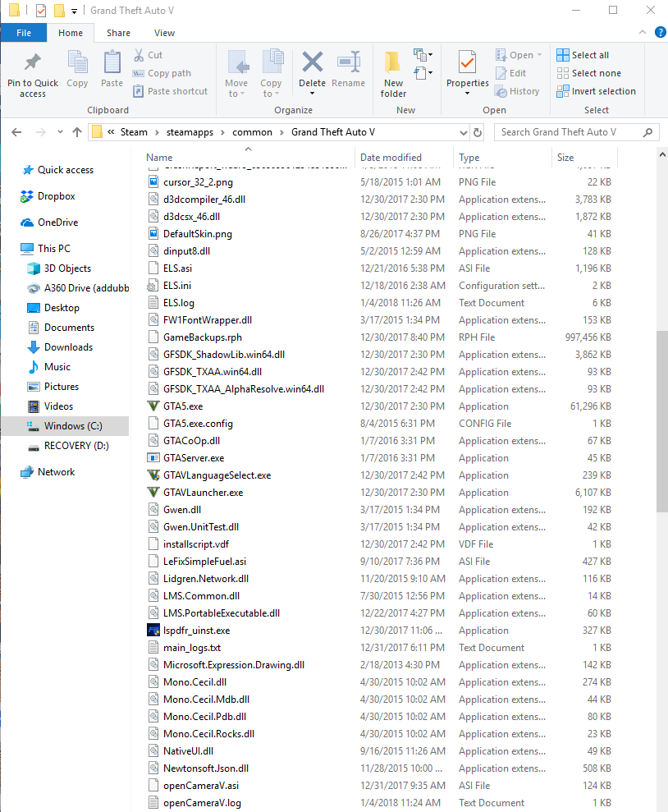
Task: Select the 3D Objects folder
Action: coord(59,268)
